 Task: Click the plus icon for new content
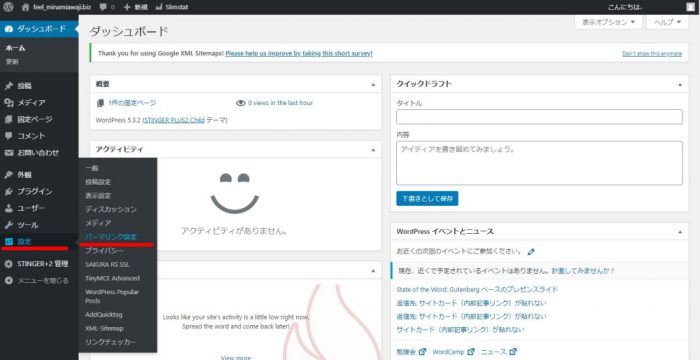[x=127, y=7]
